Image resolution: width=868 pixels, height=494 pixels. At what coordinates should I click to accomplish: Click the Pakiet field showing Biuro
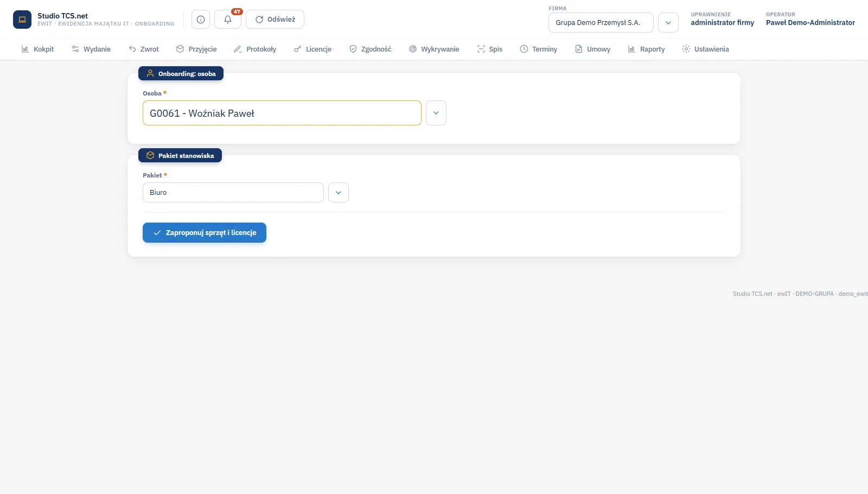(233, 192)
